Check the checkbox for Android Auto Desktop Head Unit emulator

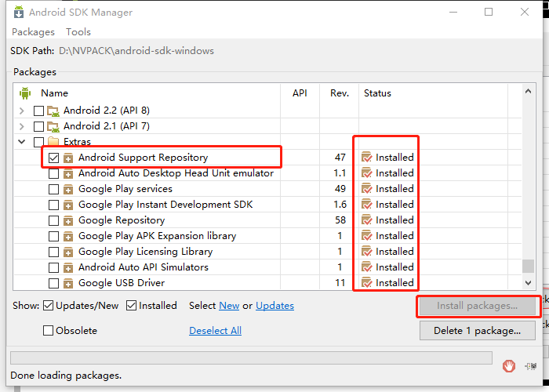53,173
